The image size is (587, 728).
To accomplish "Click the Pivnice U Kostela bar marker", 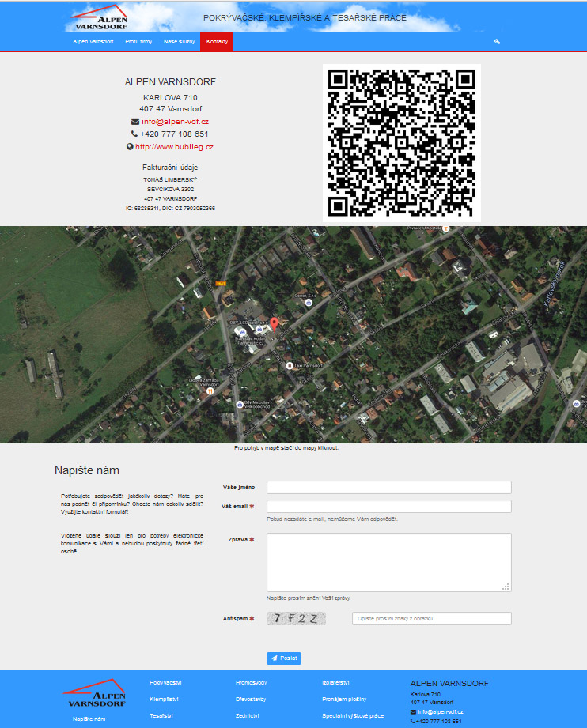I will tap(445, 228).
